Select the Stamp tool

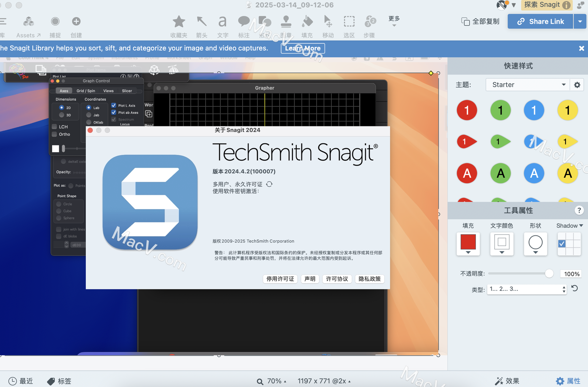tap(286, 22)
